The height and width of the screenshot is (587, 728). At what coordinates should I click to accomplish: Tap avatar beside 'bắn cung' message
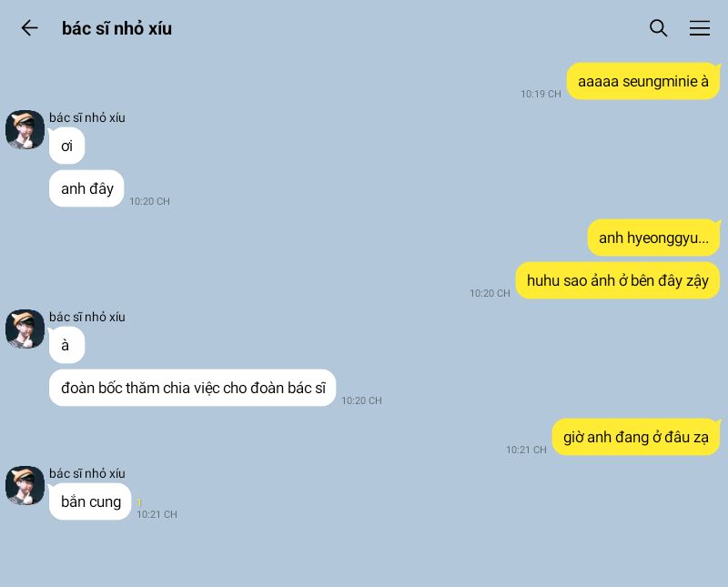25,485
